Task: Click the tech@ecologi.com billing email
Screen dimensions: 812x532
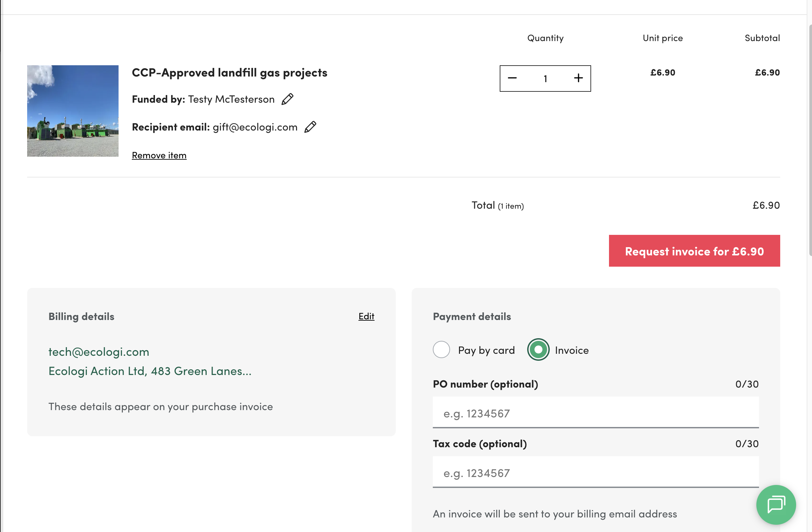Action: click(x=99, y=352)
